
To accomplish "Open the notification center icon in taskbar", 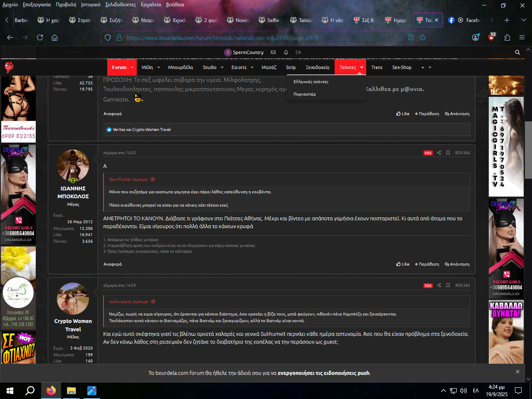I will click(518, 391).
